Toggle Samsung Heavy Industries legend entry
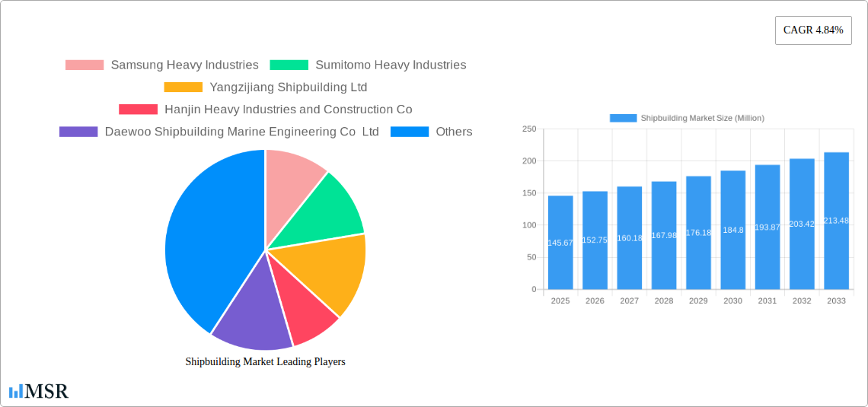 click(x=161, y=65)
